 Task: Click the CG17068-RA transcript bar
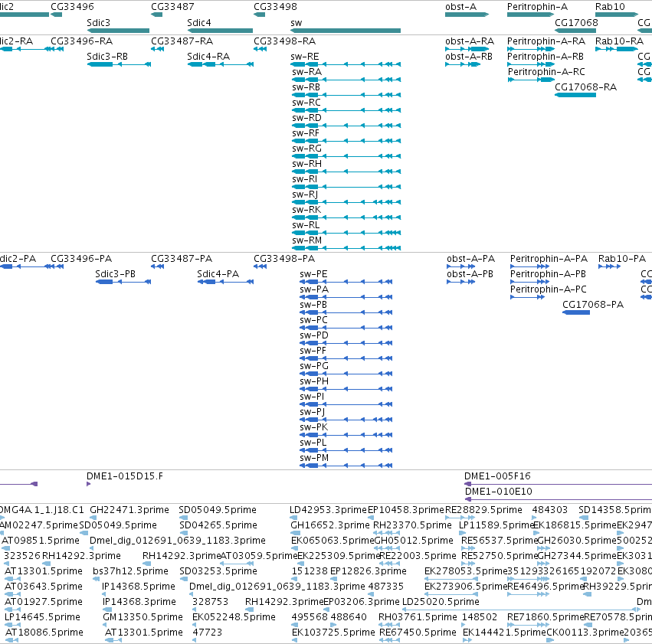(575, 95)
